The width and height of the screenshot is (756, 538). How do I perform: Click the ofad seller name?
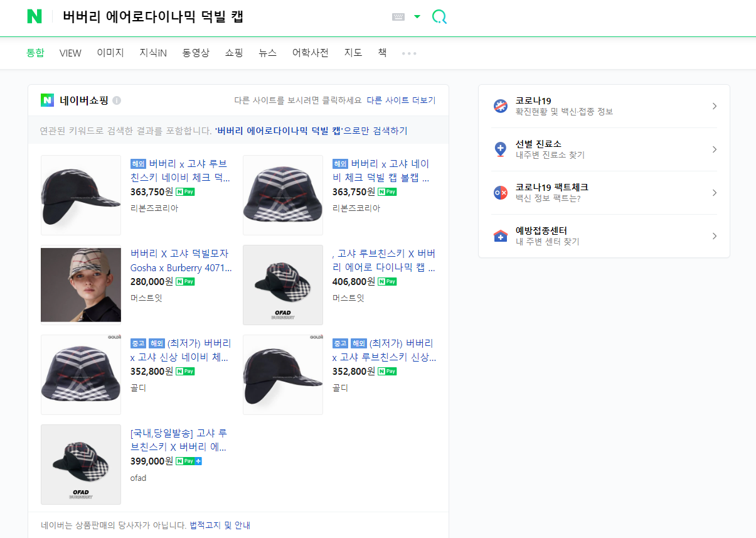[x=138, y=478]
